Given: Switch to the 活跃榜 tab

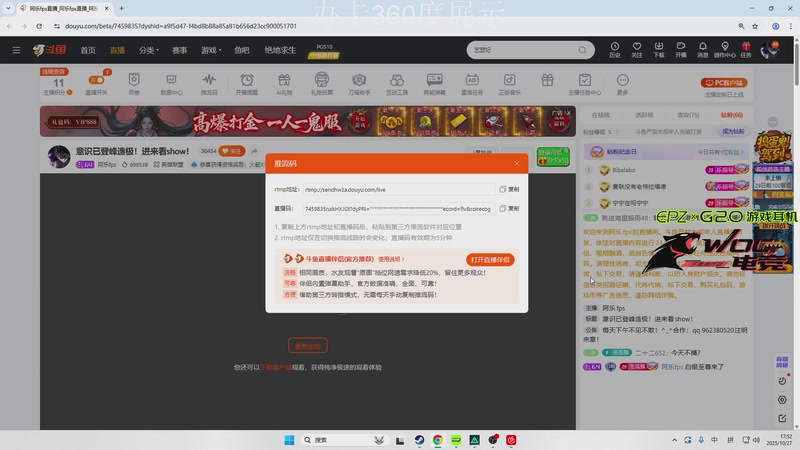Looking at the screenshot, I should coord(644,115).
